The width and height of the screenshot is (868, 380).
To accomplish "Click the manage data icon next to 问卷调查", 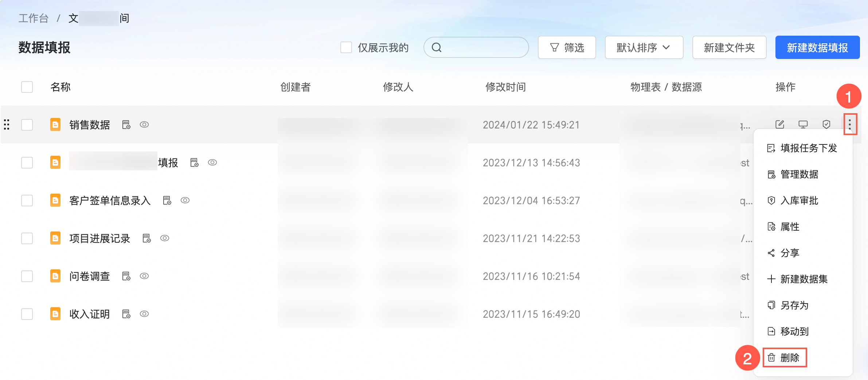I will (x=126, y=276).
